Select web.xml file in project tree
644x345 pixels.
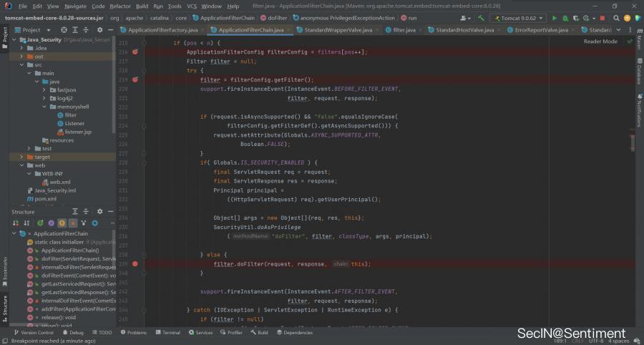click(x=59, y=182)
